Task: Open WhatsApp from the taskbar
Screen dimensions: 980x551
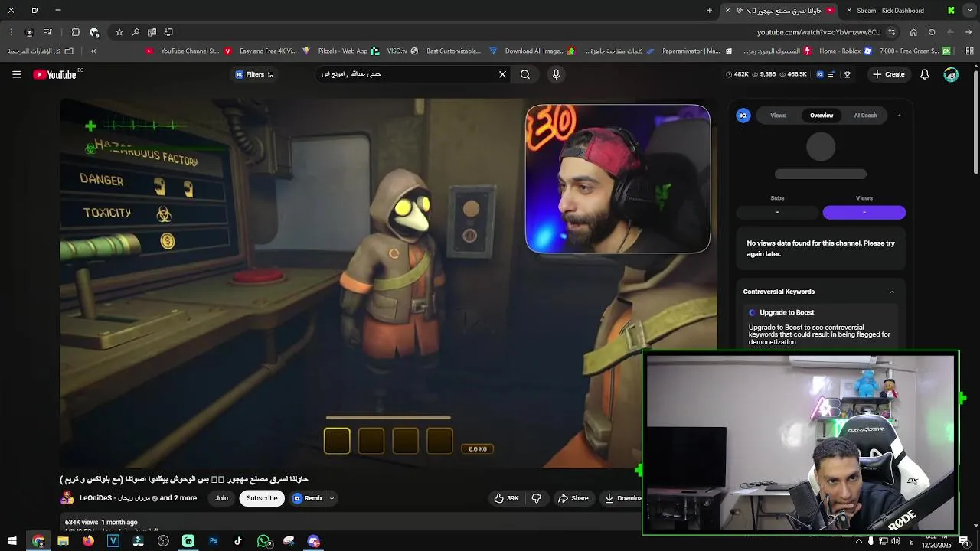Action: 263,541
